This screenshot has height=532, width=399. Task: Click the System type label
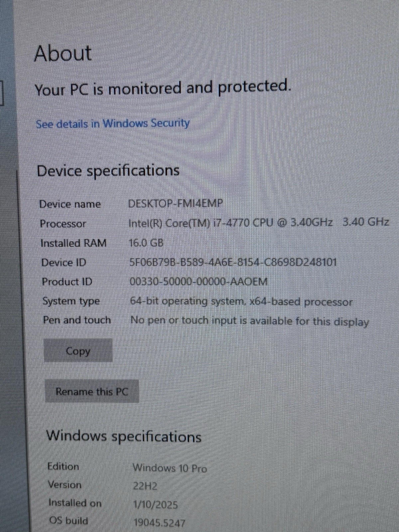pos(71,301)
